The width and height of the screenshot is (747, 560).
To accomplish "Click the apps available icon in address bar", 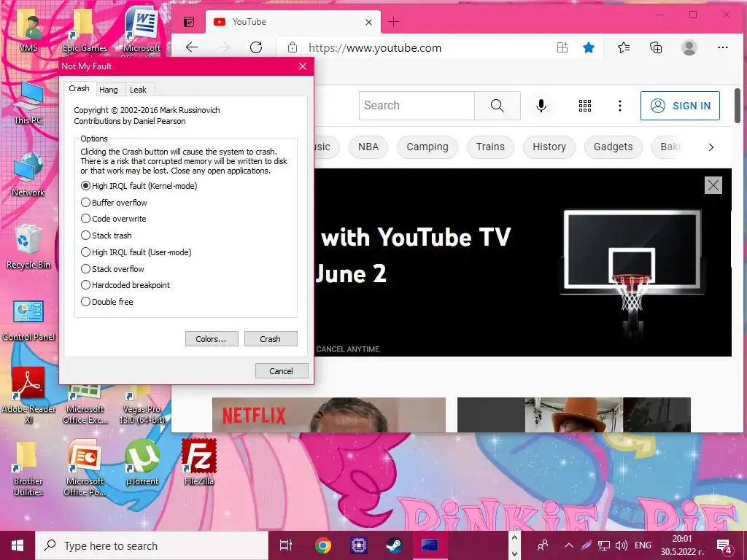I will (562, 47).
